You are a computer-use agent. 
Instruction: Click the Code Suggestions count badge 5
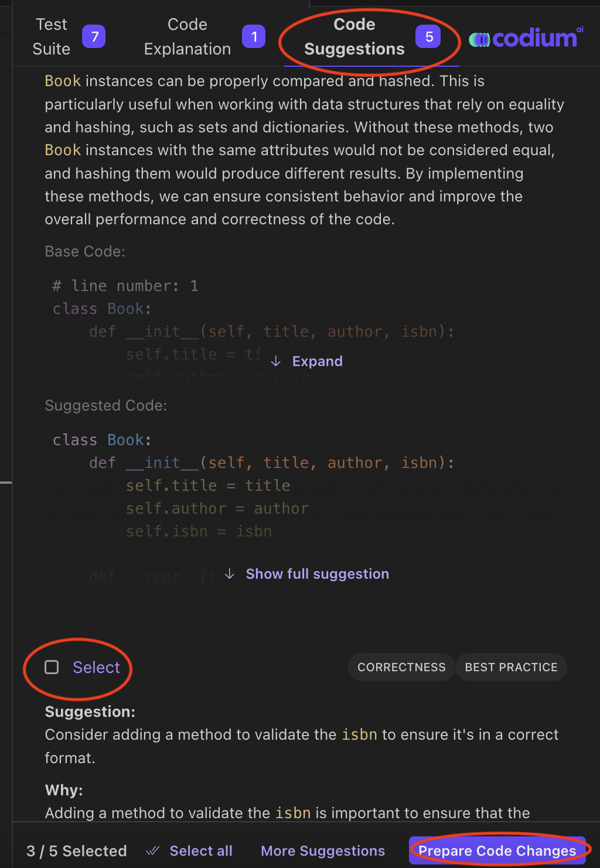[428, 37]
